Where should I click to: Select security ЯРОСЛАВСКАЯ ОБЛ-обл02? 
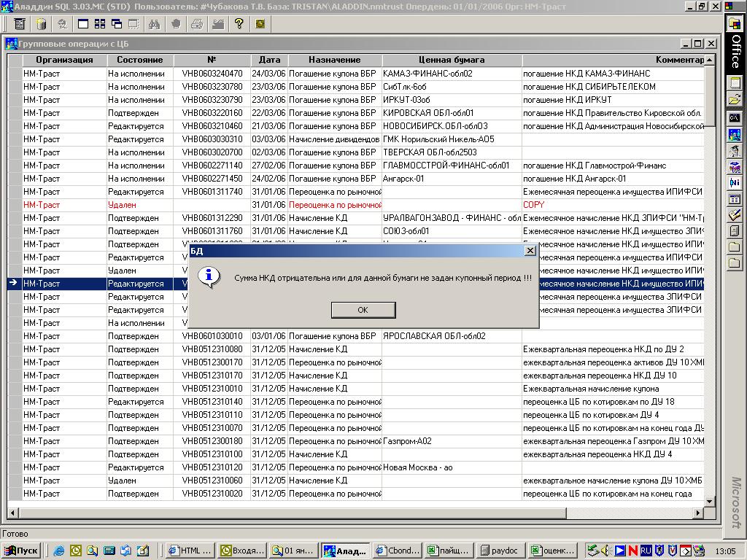click(x=452, y=336)
